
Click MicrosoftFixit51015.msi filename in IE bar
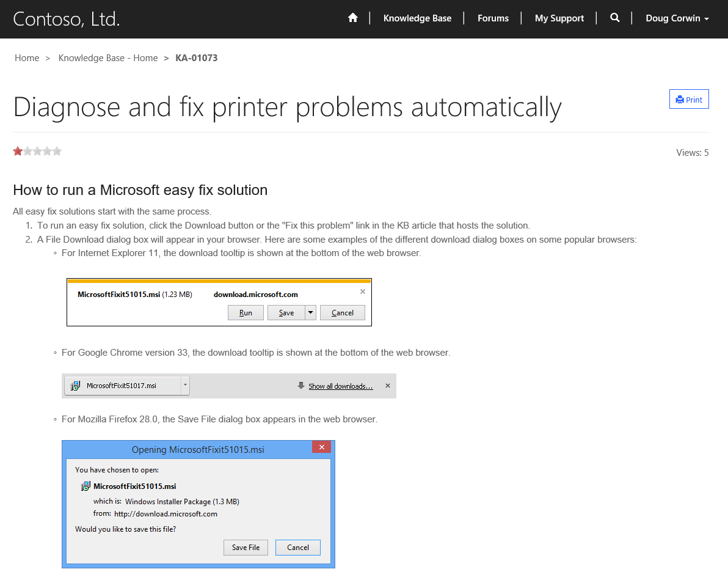point(119,295)
